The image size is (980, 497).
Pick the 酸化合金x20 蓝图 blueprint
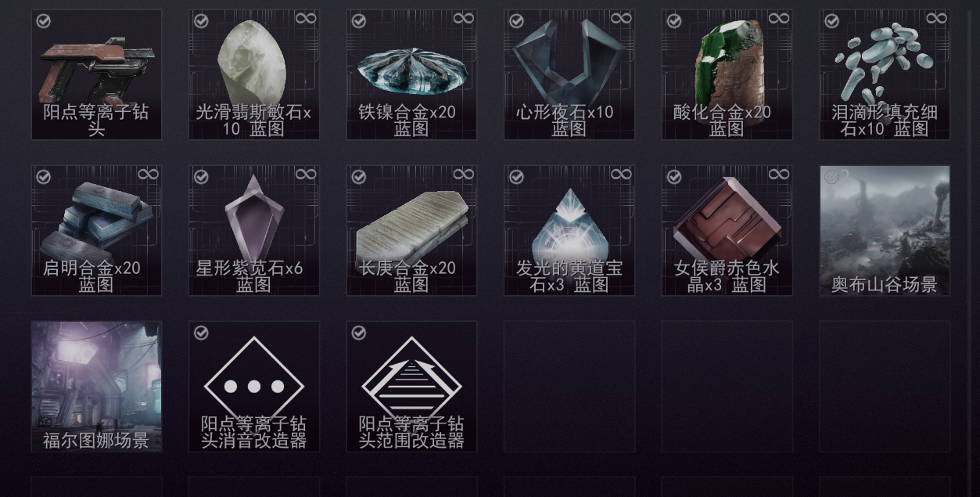[727, 74]
